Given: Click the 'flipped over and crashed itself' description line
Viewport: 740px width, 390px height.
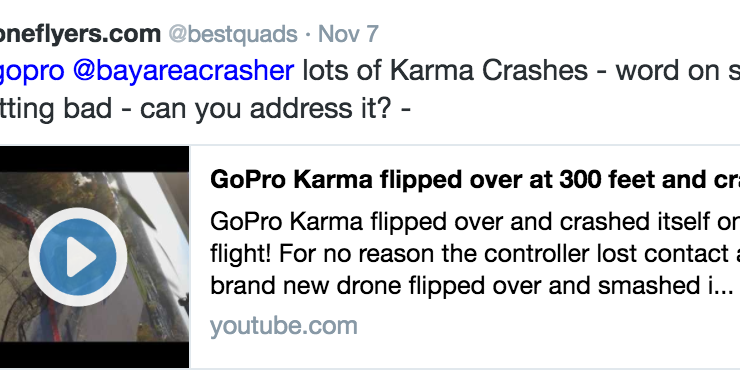Looking at the screenshot, I should click(x=475, y=221).
